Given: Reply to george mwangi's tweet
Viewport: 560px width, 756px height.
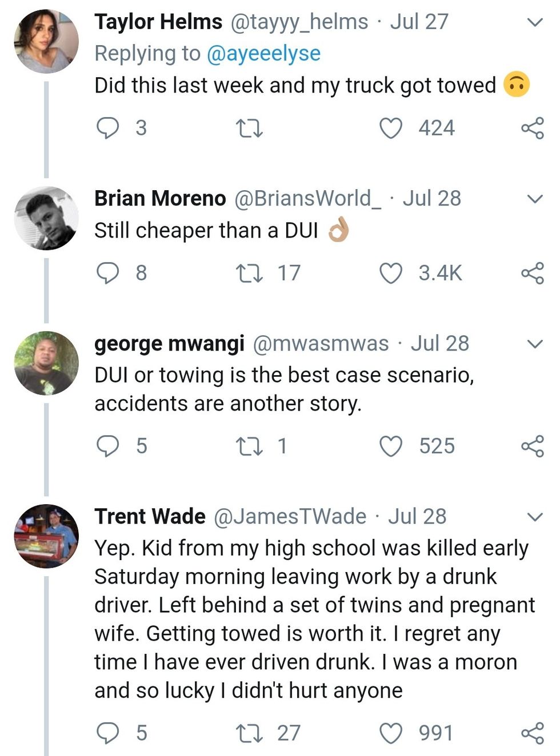Looking at the screenshot, I should [107, 446].
